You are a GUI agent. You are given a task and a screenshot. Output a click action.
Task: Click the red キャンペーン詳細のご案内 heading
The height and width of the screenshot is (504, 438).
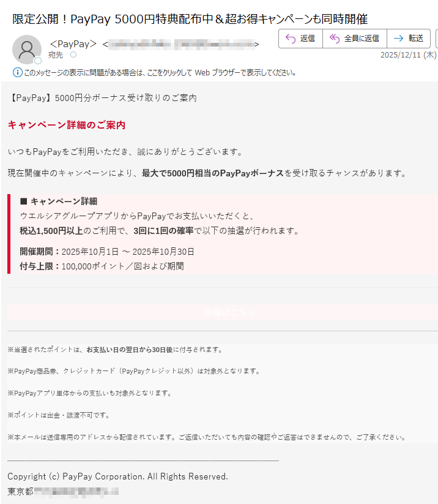point(67,125)
